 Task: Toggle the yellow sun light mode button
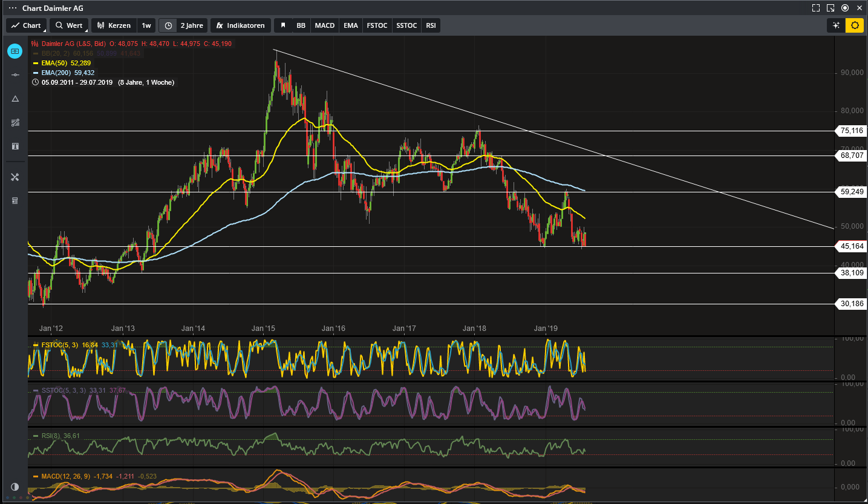(x=855, y=25)
